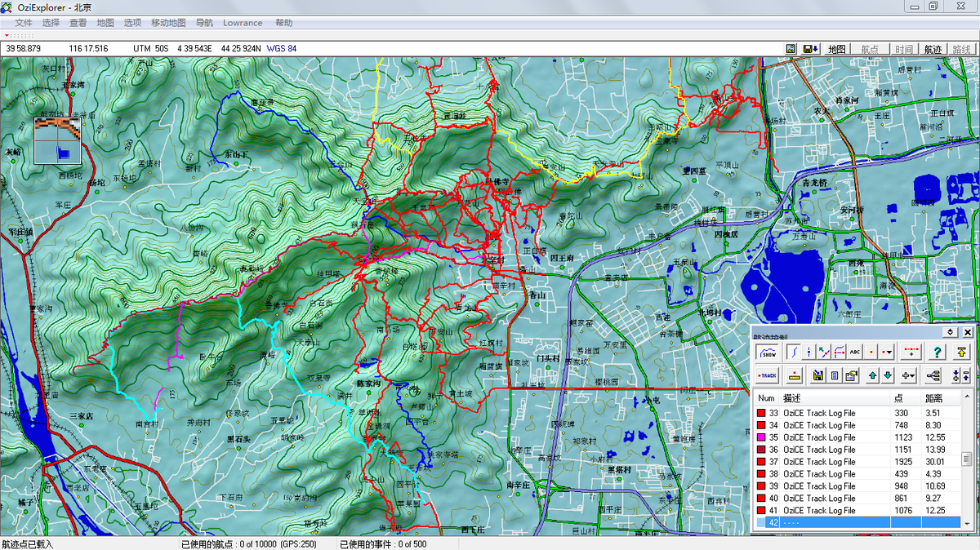The height and width of the screenshot is (550, 980).
Task: Click the 地图 button in top toolbar
Action: coord(836,49)
